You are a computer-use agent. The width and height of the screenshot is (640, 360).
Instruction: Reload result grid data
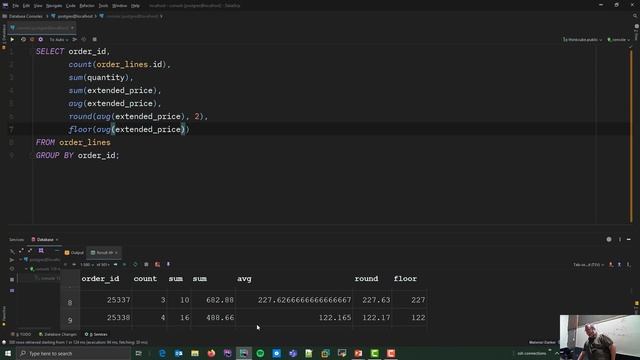pyautogui.click(x=136, y=264)
